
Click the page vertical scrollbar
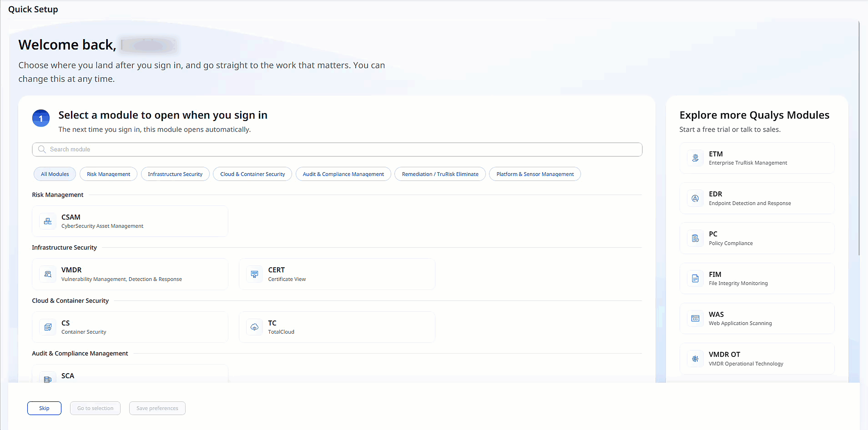pos(859,138)
